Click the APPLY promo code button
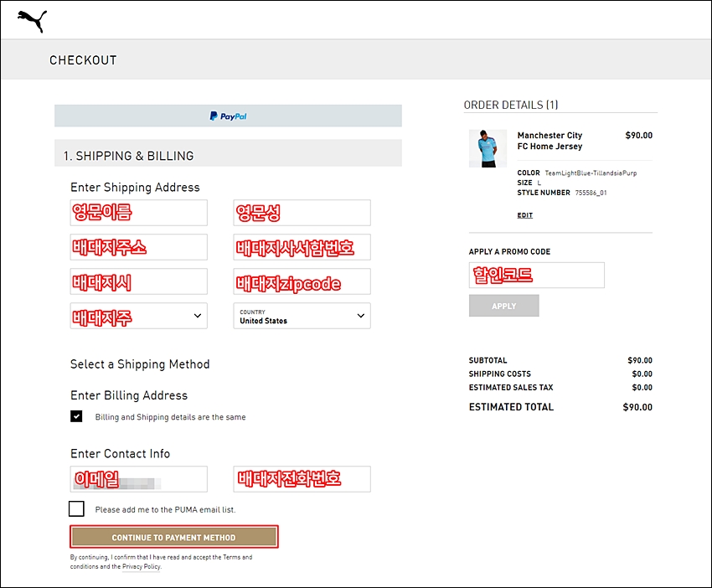 pos(504,306)
